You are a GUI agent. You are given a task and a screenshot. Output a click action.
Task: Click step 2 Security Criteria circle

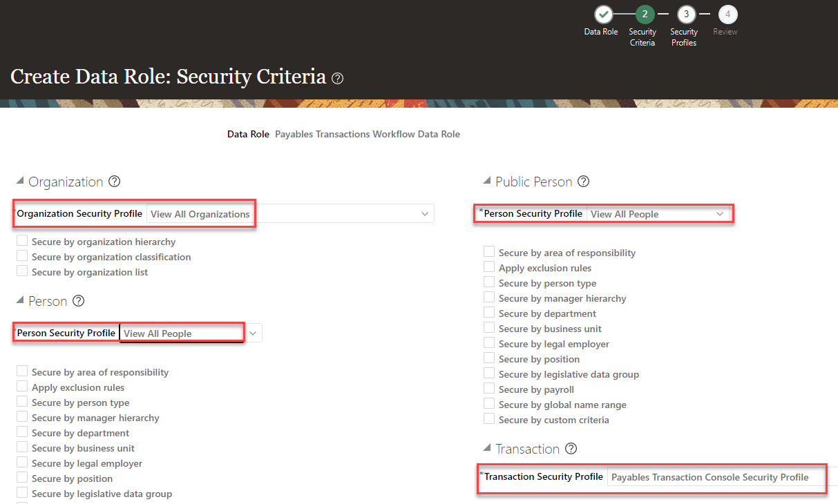[x=645, y=14]
